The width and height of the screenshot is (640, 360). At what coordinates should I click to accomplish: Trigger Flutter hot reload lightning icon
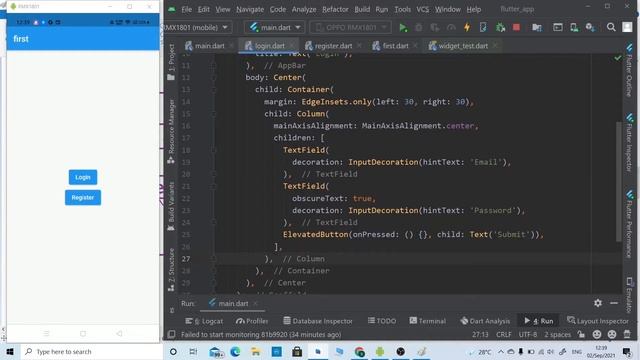tap(467, 27)
